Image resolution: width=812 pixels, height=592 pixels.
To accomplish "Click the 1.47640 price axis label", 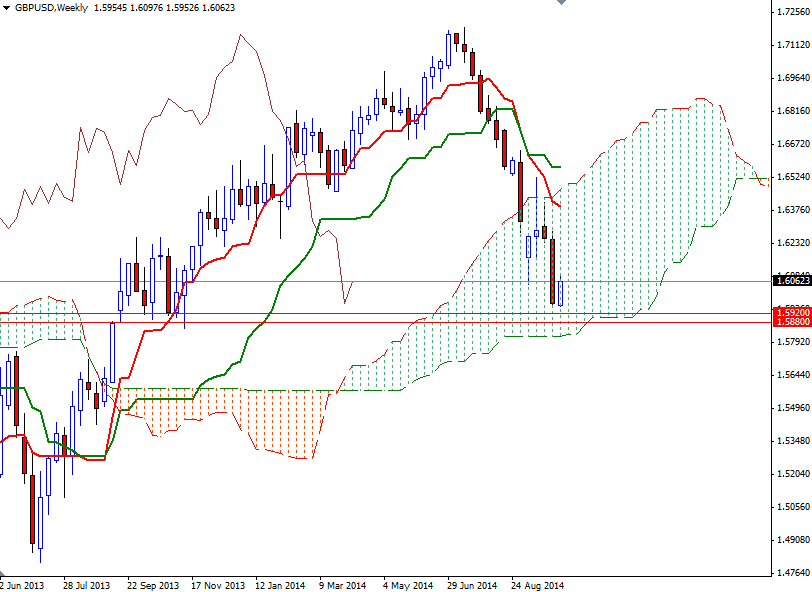I will pos(786,573).
